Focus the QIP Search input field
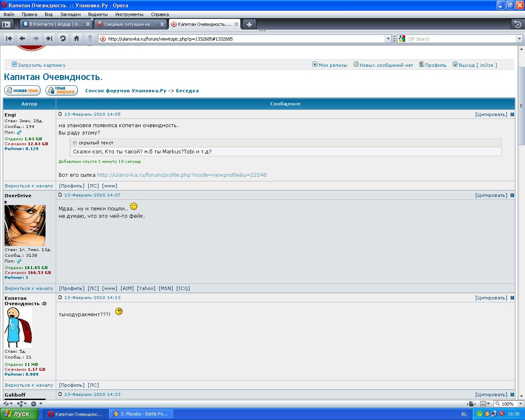 point(461,39)
